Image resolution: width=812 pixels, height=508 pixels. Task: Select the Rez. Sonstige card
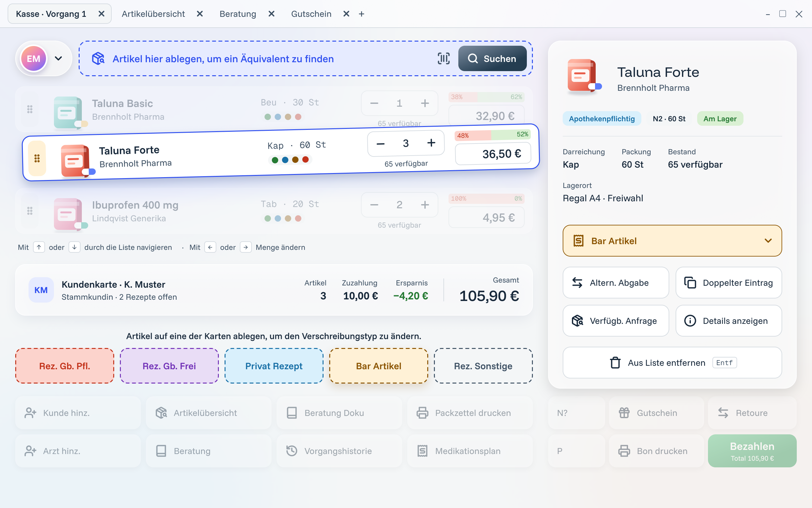coord(483,366)
